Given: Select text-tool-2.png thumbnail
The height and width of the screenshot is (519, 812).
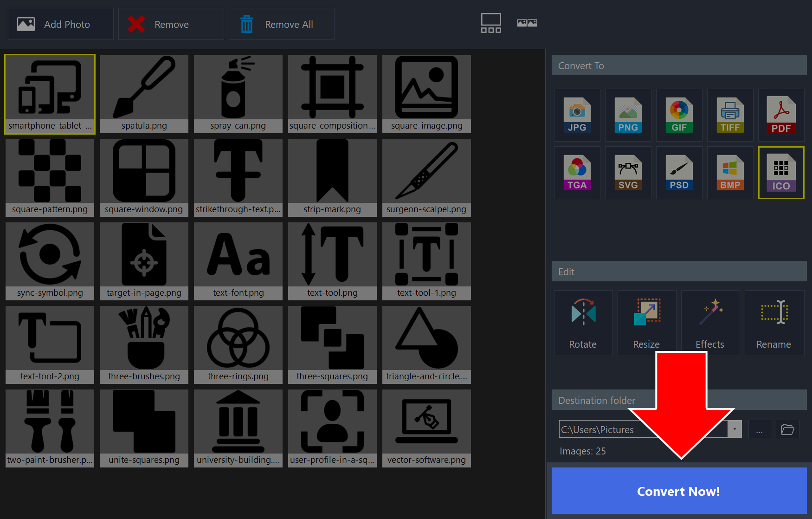Looking at the screenshot, I should coord(50,345).
